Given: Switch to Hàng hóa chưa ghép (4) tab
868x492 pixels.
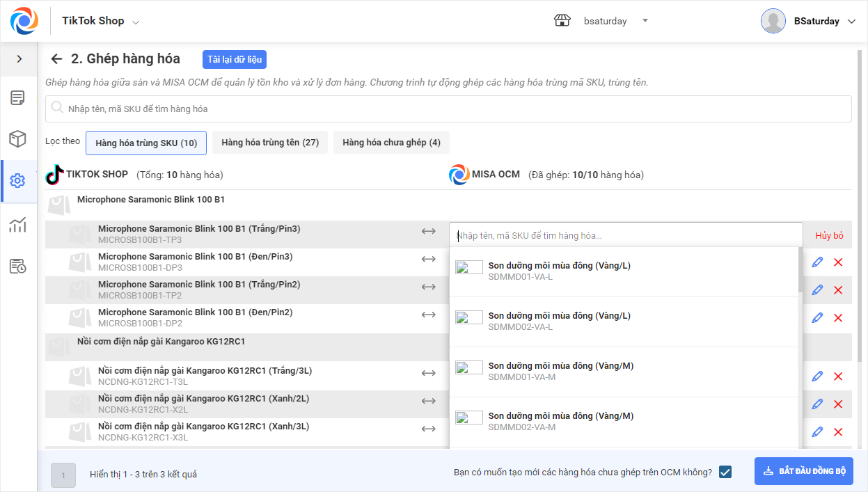Looking at the screenshot, I should (391, 143).
